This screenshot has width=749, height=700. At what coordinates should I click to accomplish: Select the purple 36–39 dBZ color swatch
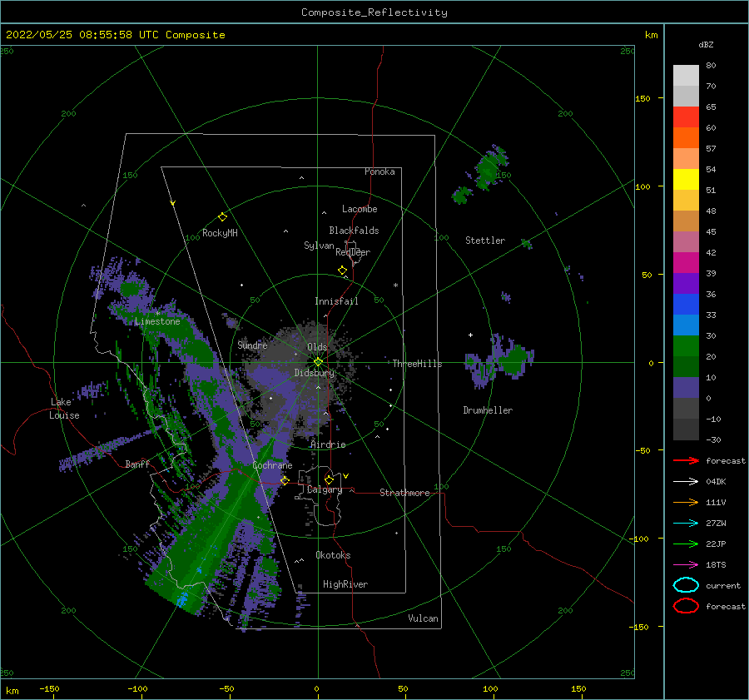(x=686, y=284)
